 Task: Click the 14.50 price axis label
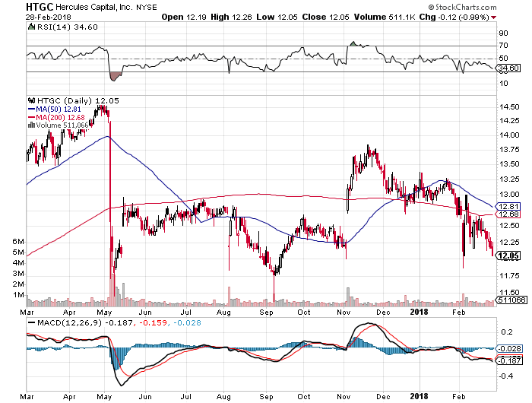509,107
